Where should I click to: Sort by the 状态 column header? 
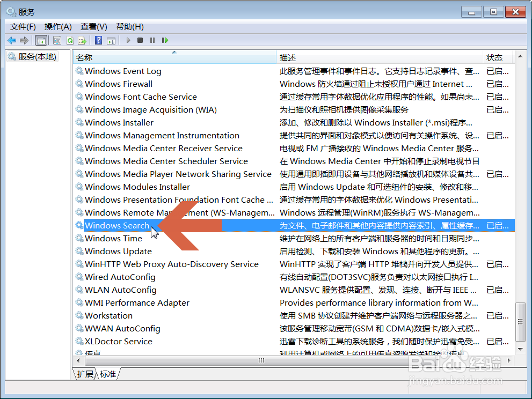pyautogui.click(x=498, y=57)
